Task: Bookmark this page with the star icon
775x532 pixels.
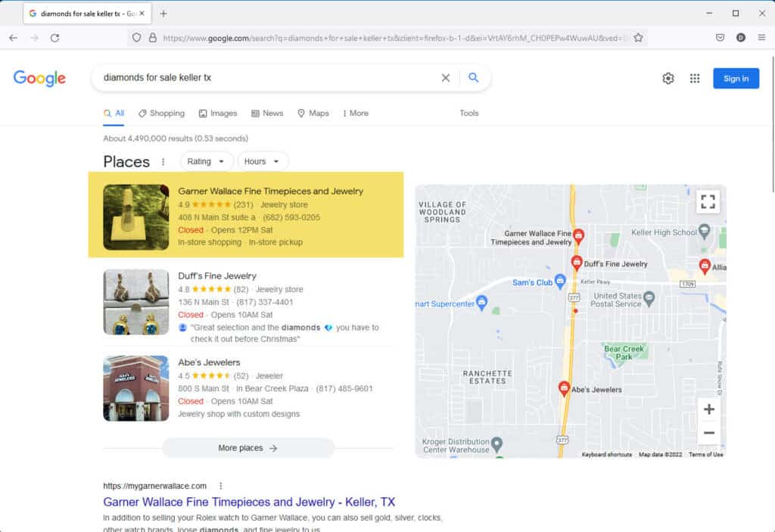Action: coord(638,38)
